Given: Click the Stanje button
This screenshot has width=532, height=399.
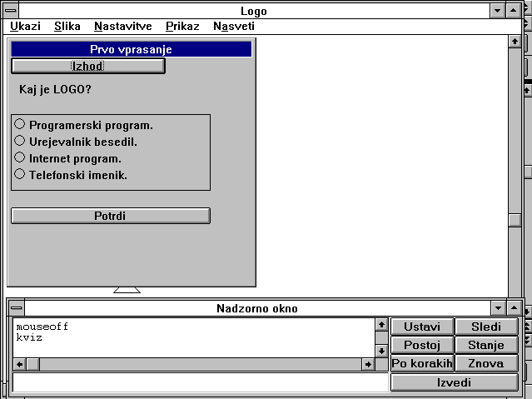Looking at the screenshot, I should (x=486, y=345).
